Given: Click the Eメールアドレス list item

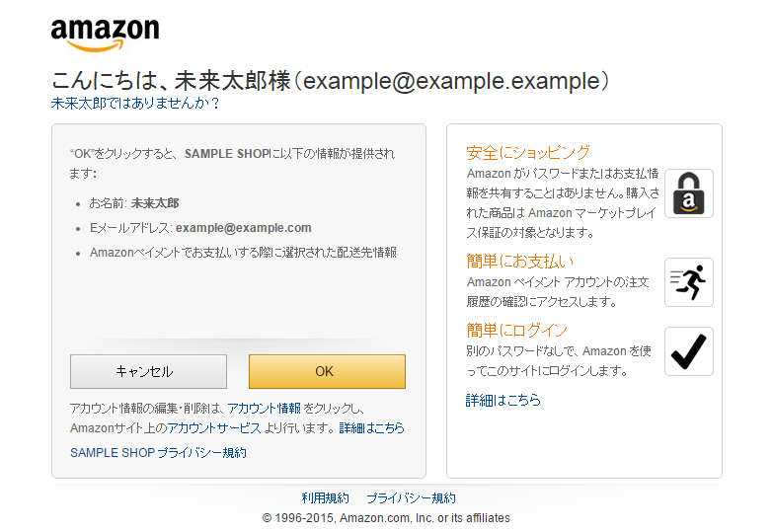Looking at the screenshot, I should point(200,228).
